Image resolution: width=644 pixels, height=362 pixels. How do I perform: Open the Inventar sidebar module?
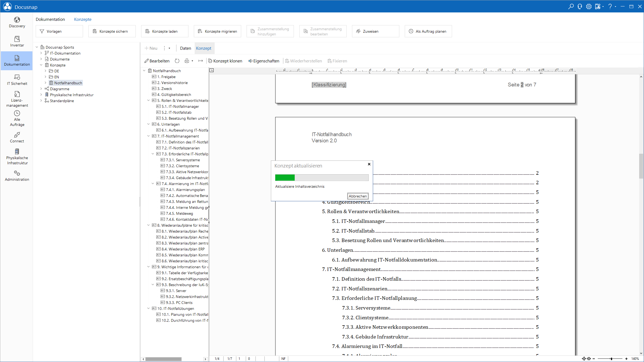point(17,41)
